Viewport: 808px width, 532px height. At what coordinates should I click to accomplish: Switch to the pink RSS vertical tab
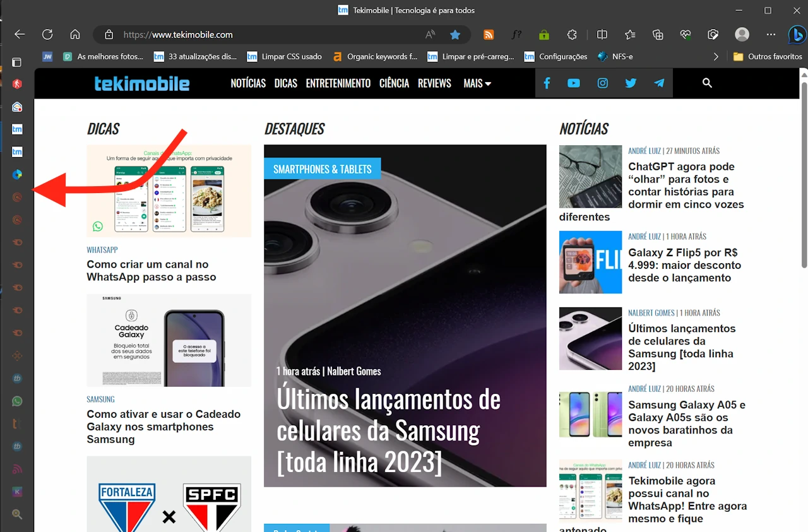click(17, 469)
